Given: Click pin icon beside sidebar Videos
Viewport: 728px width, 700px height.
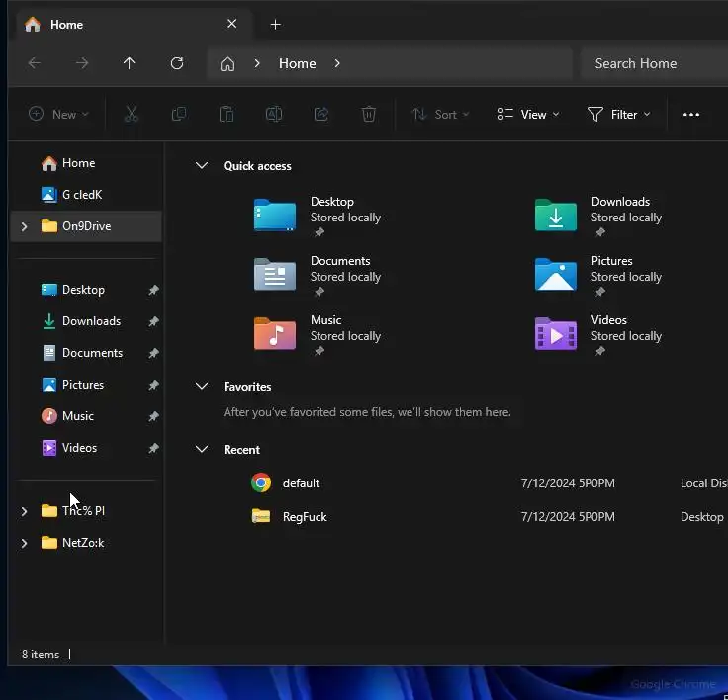Looking at the screenshot, I should pos(153,448).
